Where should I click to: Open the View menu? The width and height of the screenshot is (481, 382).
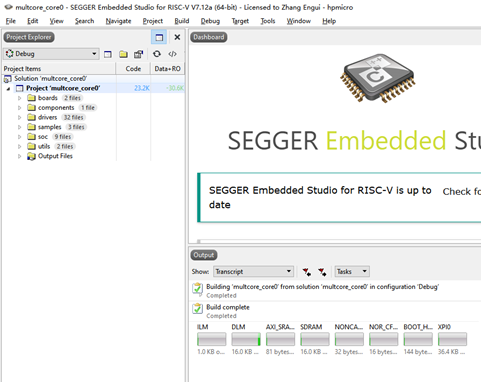tap(57, 21)
